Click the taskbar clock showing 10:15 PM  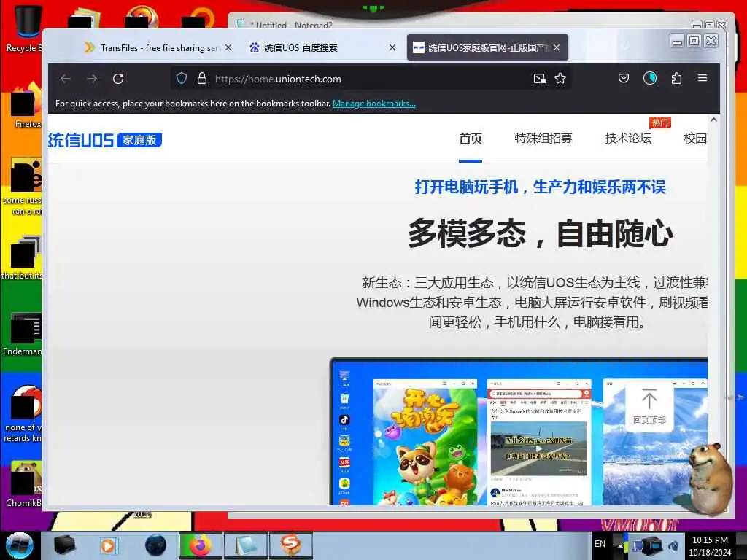pos(710,546)
